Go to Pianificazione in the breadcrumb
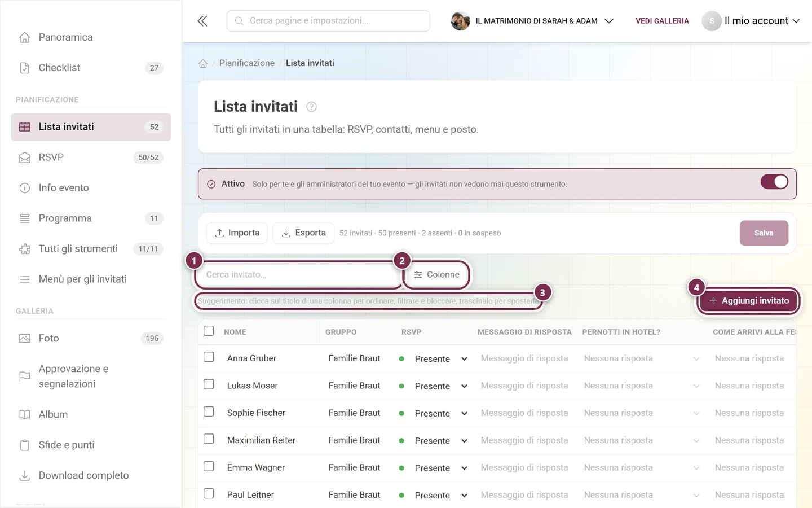 click(x=247, y=63)
